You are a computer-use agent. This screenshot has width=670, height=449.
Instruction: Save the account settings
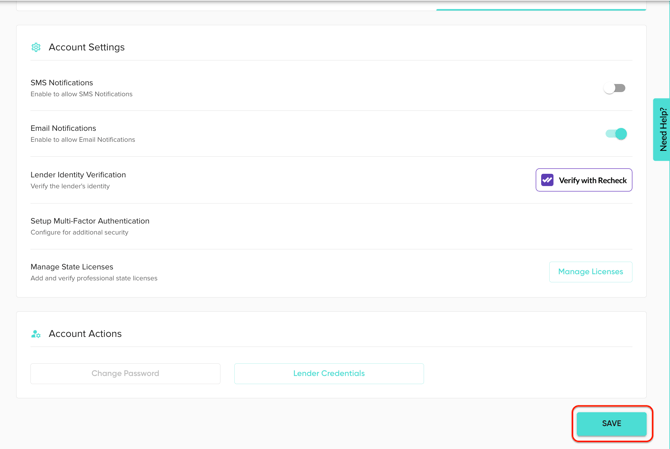click(611, 423)
